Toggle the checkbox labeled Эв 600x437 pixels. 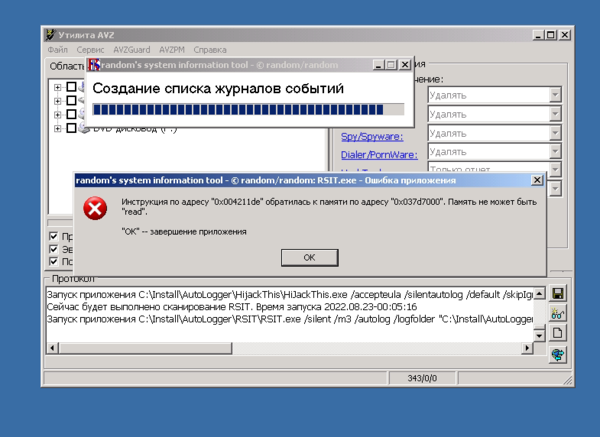coord(54,249)
